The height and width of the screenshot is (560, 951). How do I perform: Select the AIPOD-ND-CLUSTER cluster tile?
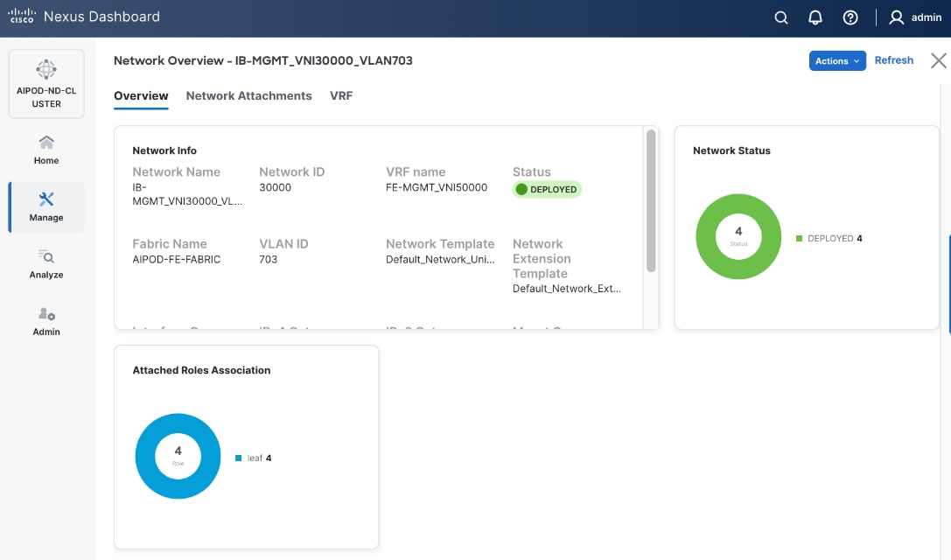[46, 84]
